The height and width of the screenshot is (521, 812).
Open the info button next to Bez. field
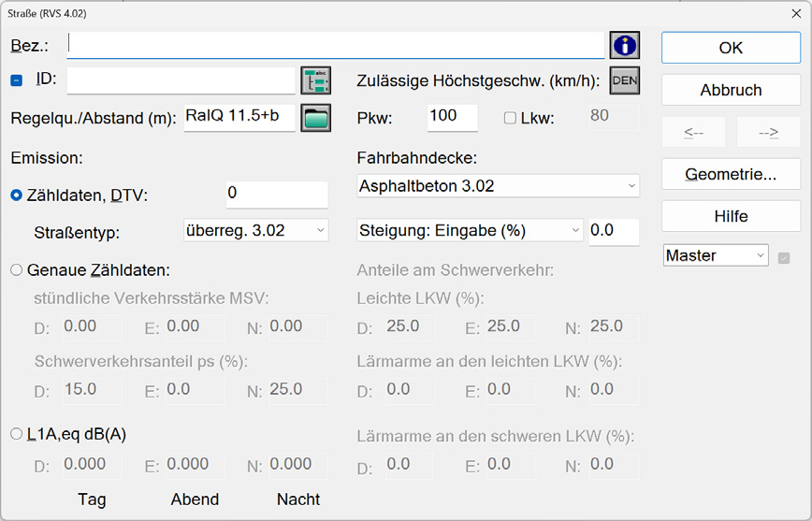625,45
